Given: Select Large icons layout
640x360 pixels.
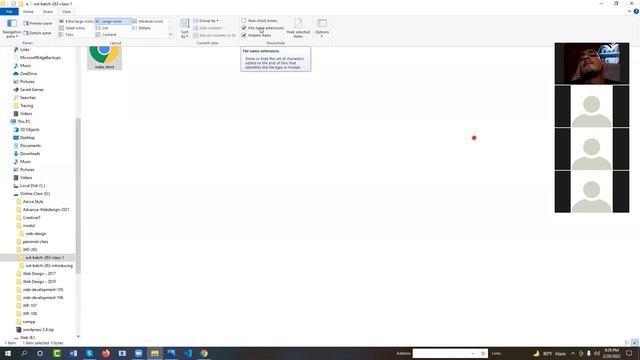Looking at the screenshot, I should (x=113, y=21).
